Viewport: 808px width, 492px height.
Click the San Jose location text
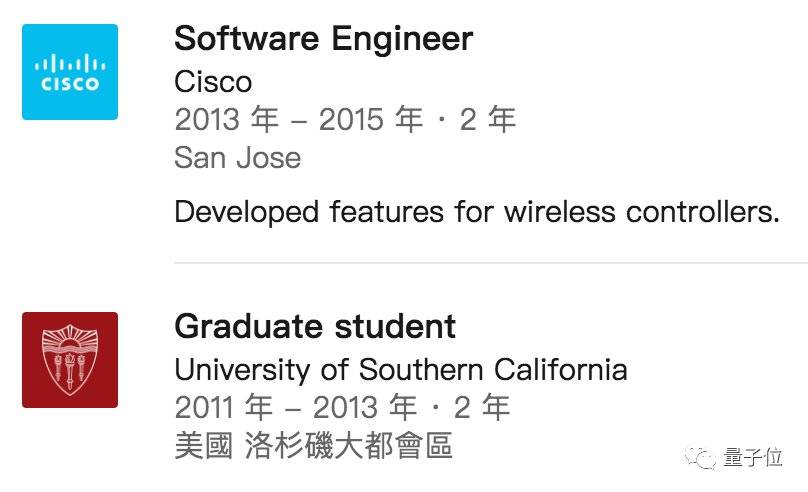tap(237, 158)
